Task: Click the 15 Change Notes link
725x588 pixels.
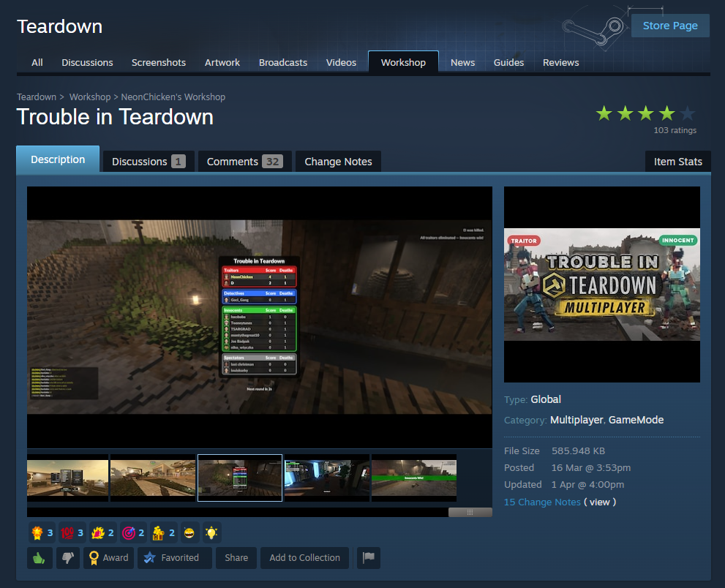Action: click(x=542, y=502)
